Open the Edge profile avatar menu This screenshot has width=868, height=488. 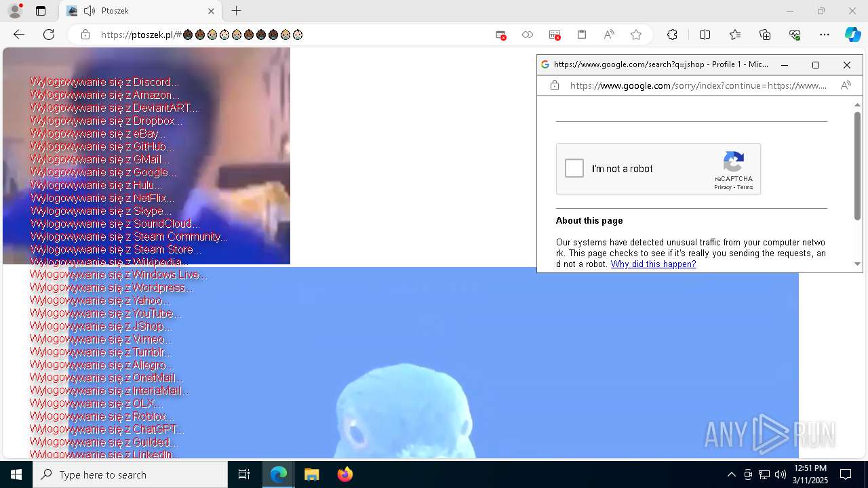click(x=14, y=11)
